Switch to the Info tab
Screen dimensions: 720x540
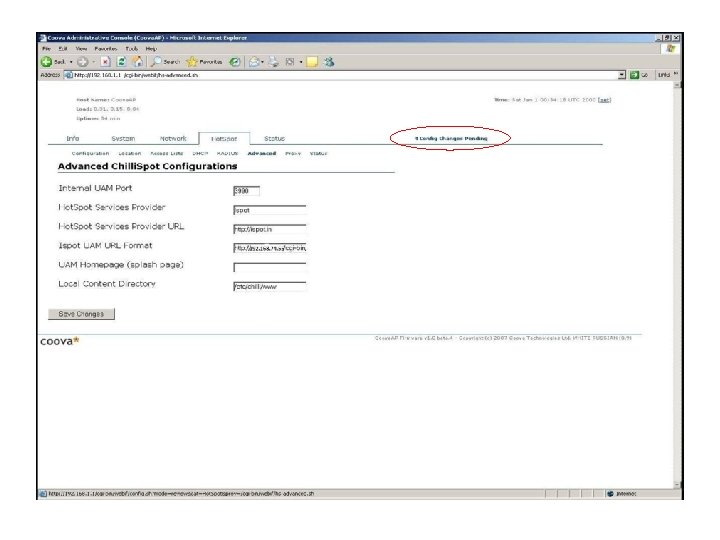tap(73, 138)
